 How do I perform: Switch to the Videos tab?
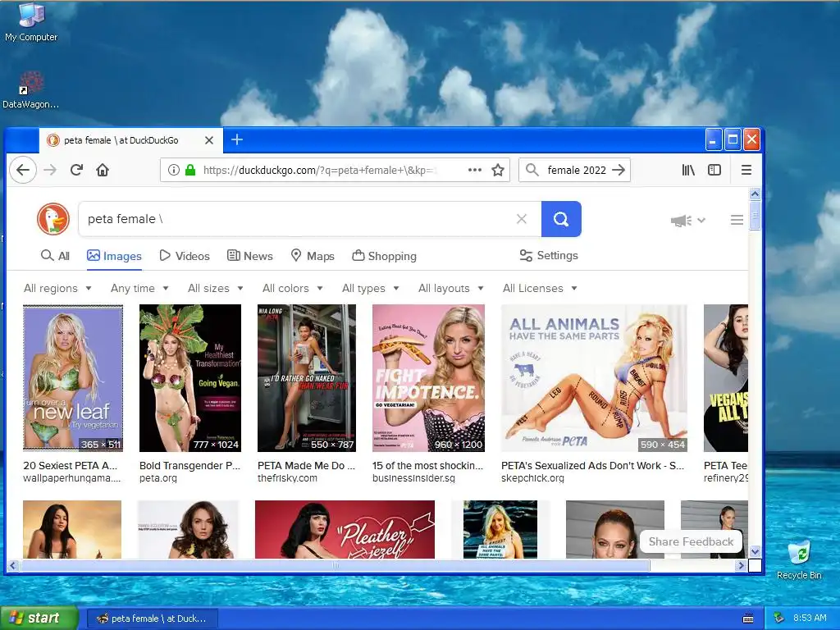pos(185,256)
